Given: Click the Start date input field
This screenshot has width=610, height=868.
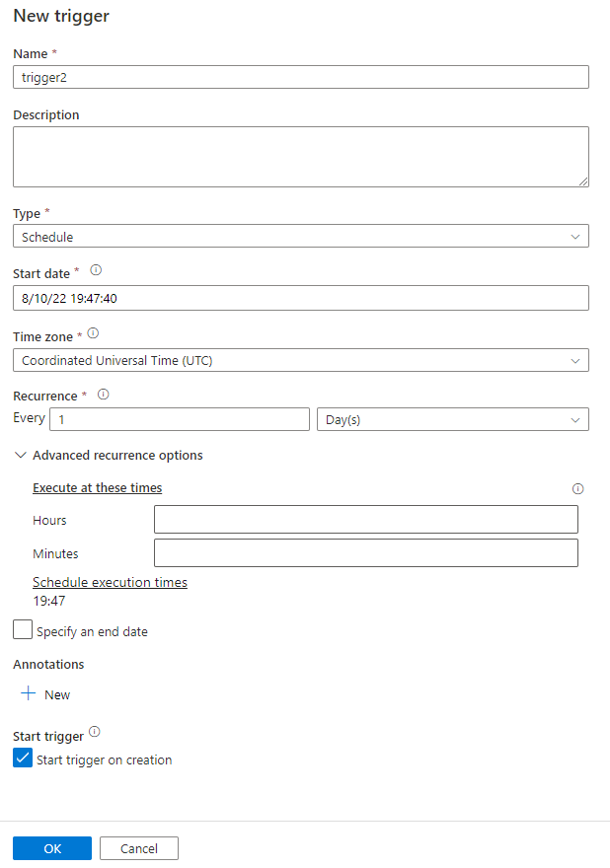Looking at the screenshot, I should [301, 298].
